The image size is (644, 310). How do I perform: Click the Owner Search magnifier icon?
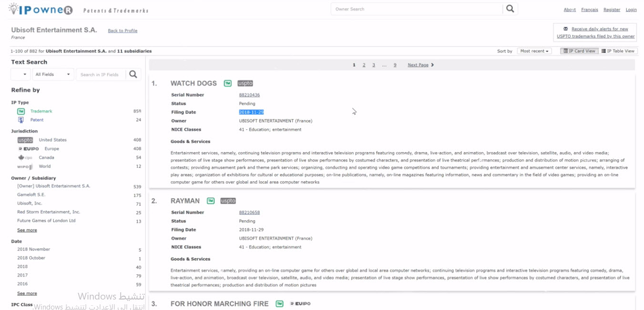pos(510,9)
